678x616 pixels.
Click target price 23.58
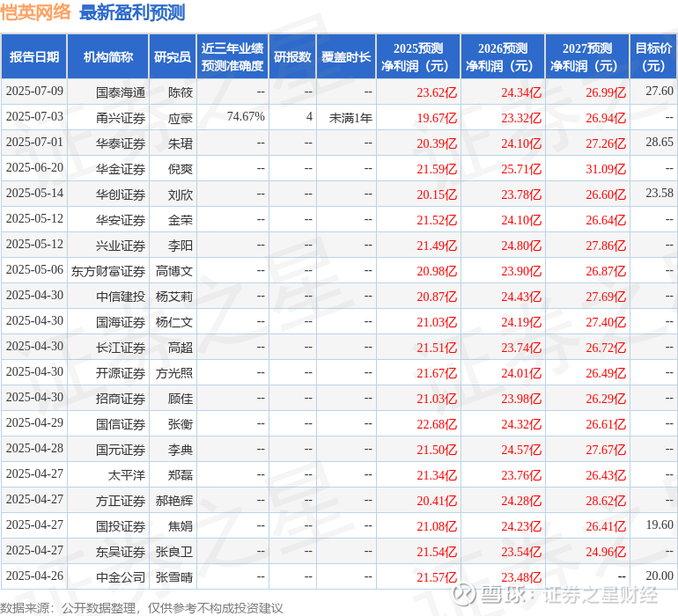coord(660,193)
